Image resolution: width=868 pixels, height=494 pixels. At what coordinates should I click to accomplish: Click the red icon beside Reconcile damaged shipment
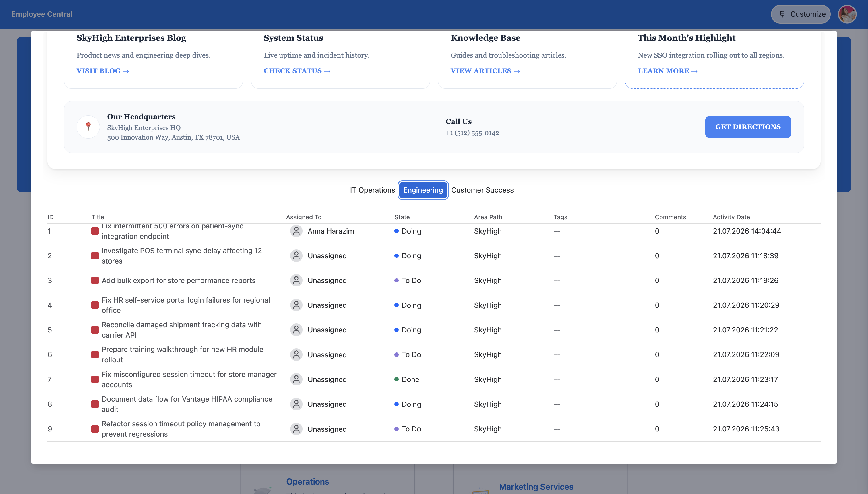point(95,330)
